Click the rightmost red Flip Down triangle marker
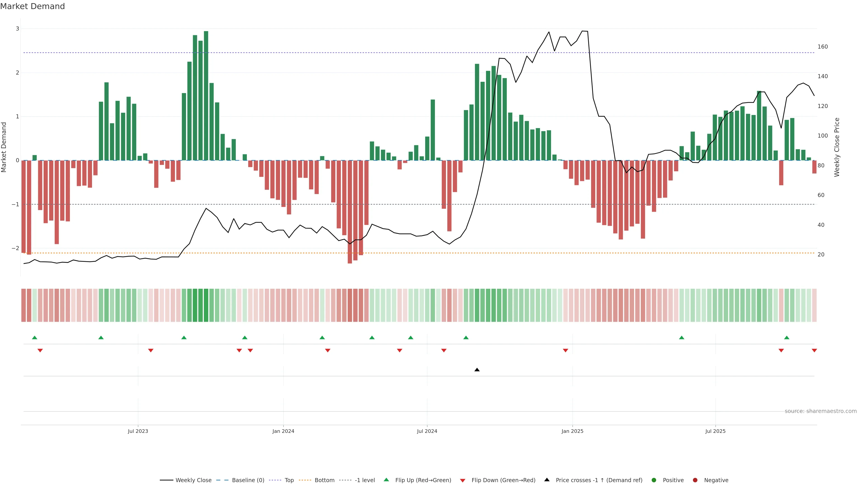 814,351
